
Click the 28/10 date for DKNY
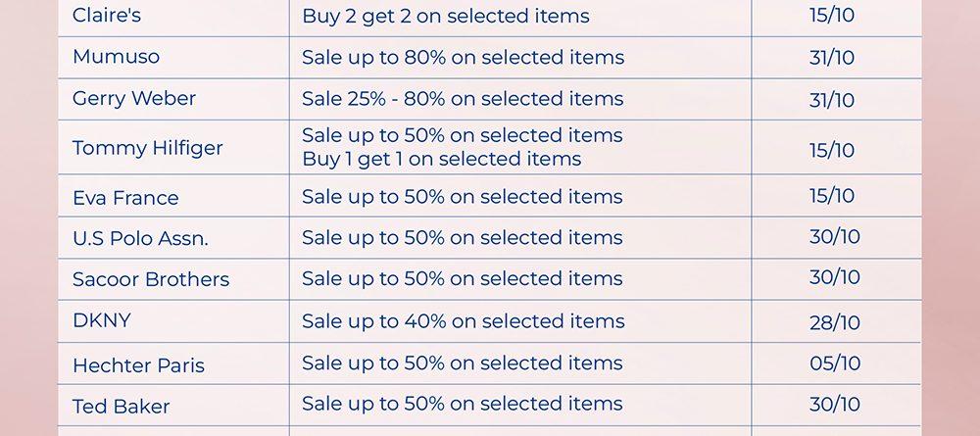835,322
